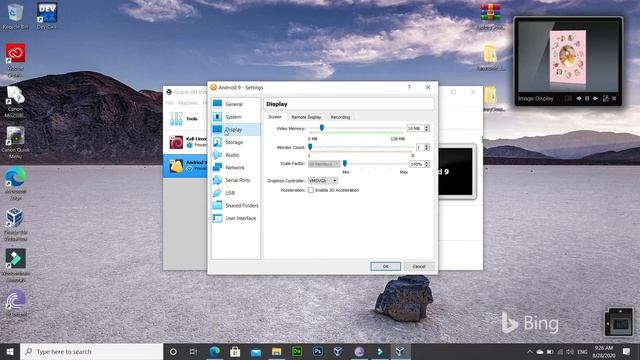Click the Monitor Count slider handle
The image size is (640, 360).
310,147
